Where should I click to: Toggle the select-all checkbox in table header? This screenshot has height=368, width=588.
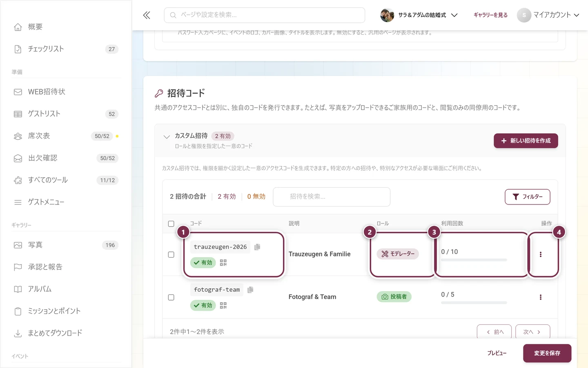point(171,224)
